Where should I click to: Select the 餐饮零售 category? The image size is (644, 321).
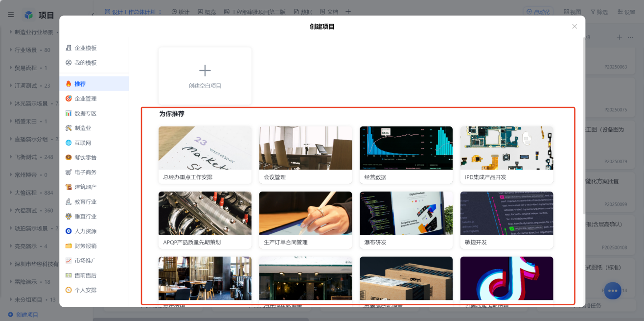(x=94, y=157)
